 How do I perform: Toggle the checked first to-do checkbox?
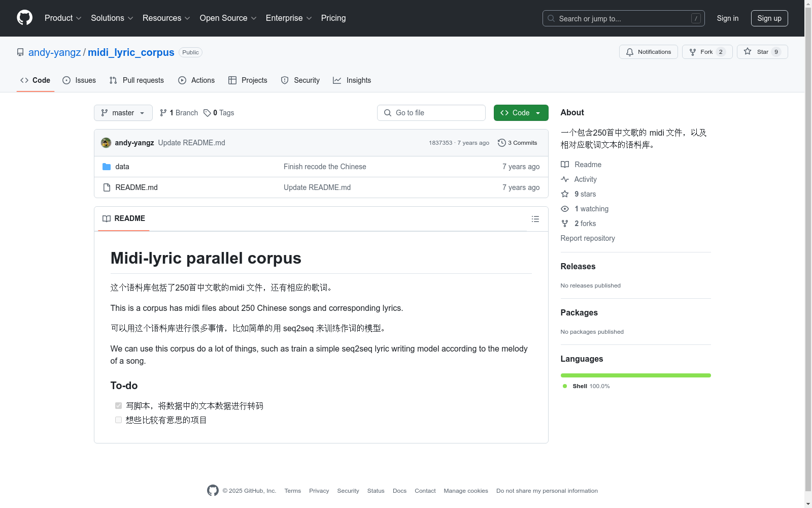pos(118,406)
